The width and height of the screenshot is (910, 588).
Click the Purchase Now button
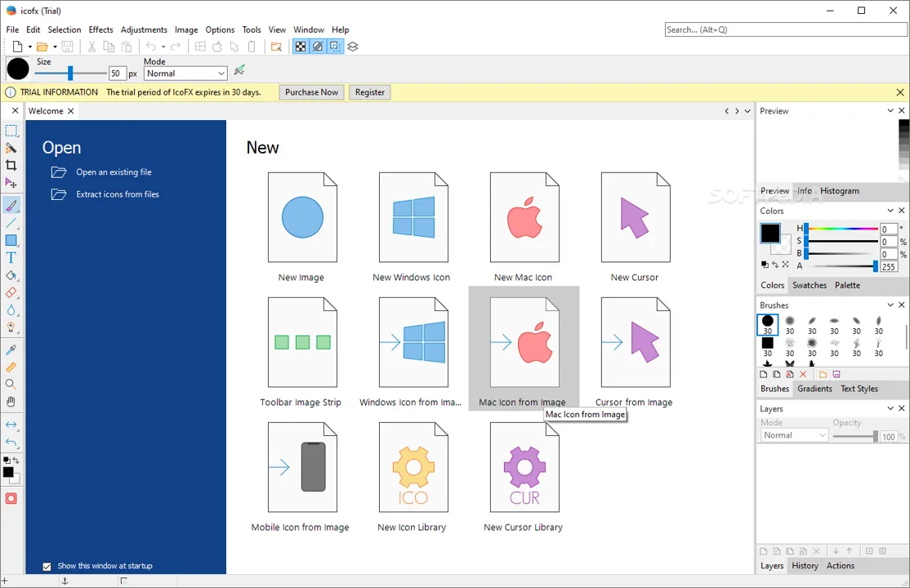tap(312, 92)
